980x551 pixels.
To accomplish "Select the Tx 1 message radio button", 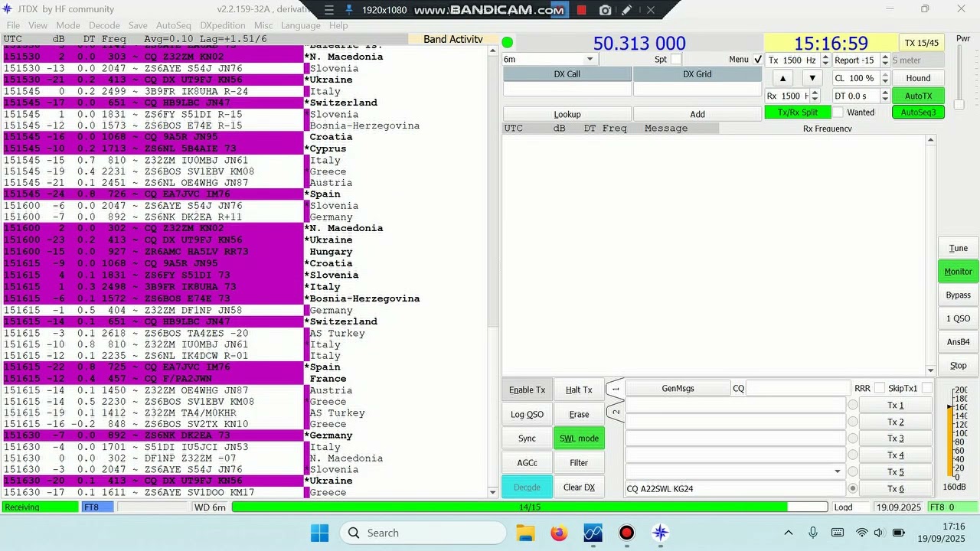I will coord(852,405).
